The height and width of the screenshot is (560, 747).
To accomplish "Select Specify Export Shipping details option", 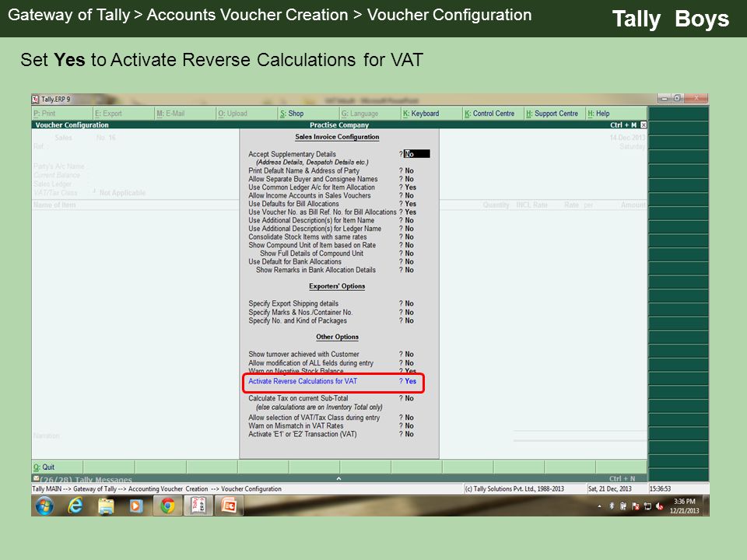I will (293, 303).
